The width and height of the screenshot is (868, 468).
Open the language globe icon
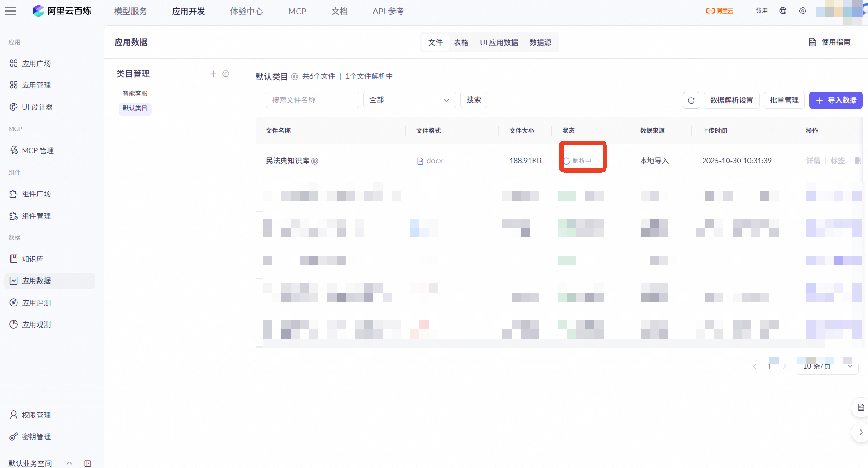pos(783,11)
